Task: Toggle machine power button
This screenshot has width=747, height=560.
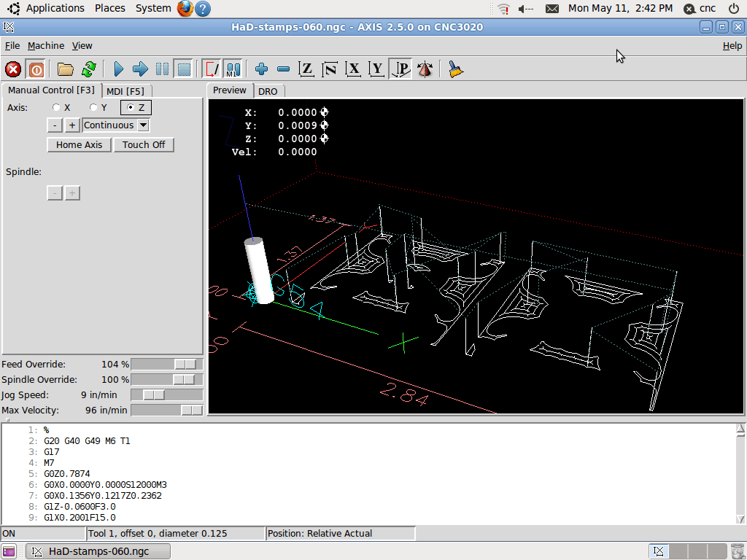Action: click(x=36, y=69)
